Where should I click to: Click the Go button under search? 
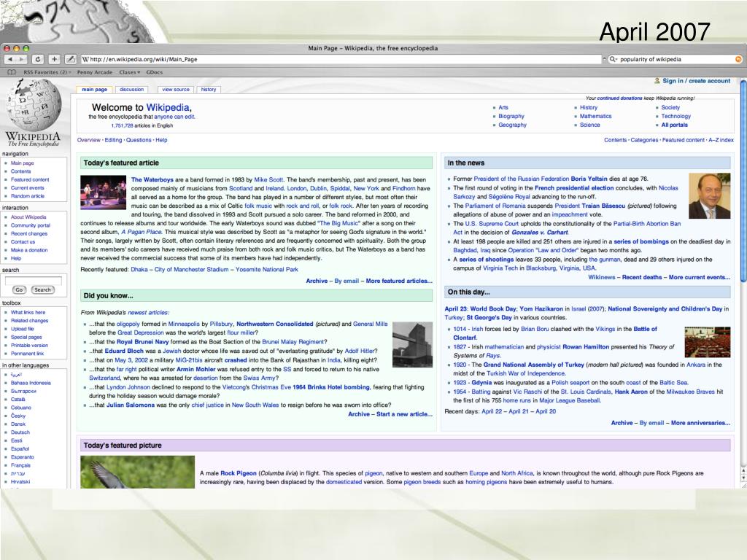[19, 289]
